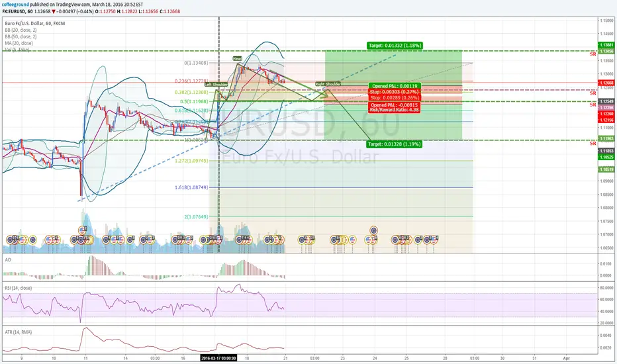Image resolution: width=617 pixels, height=364 pixels.
Task: Click the green 1.10525 price tag
Action: pos(606,158)
